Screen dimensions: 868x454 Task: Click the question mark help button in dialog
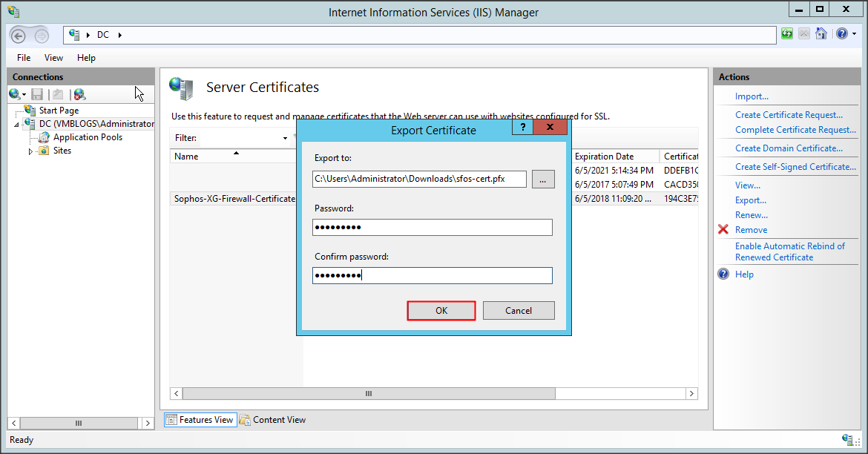[522, 128]
